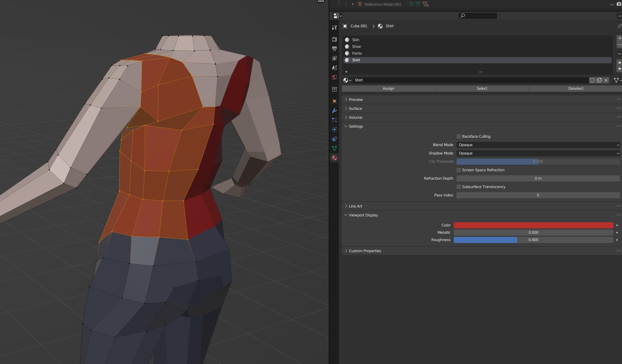Click the Metallic slider
622x364 pixels.
(x=533, y=232)
